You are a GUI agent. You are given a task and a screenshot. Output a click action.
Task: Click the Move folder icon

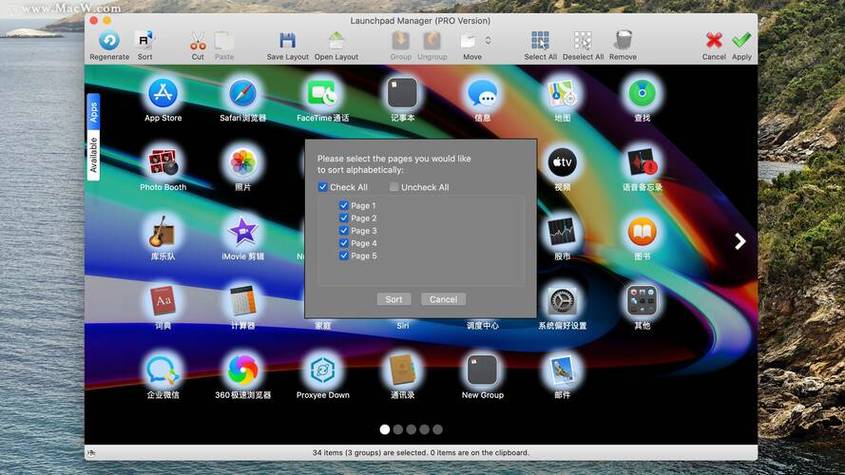click(x=468, y=41)
